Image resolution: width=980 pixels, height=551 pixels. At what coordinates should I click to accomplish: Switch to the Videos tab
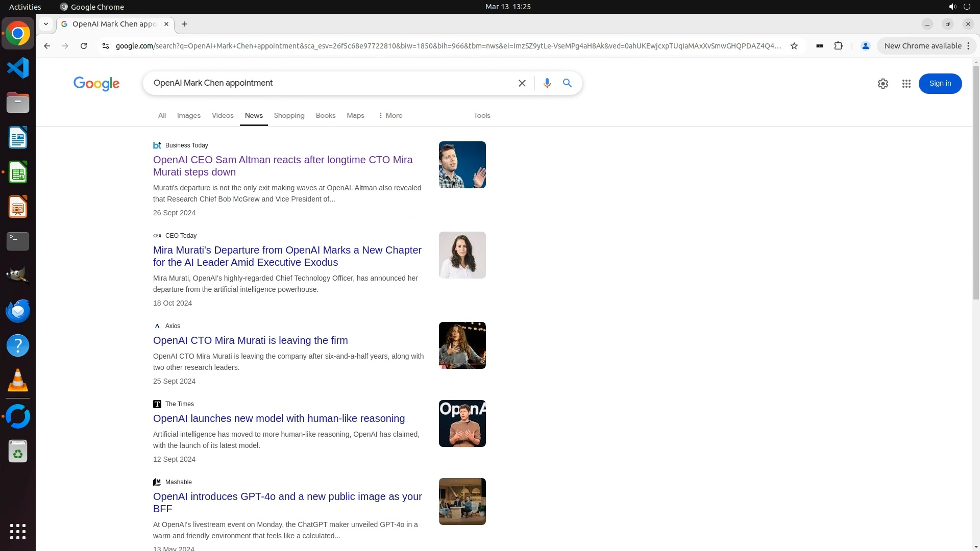223,116
